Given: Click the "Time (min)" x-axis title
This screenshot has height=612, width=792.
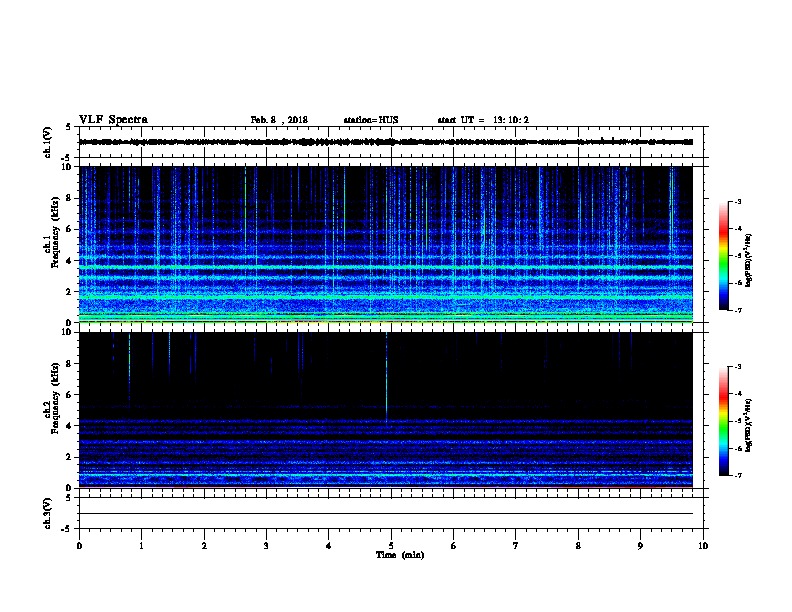Looking at the screenshot, I should click(400, 555).
